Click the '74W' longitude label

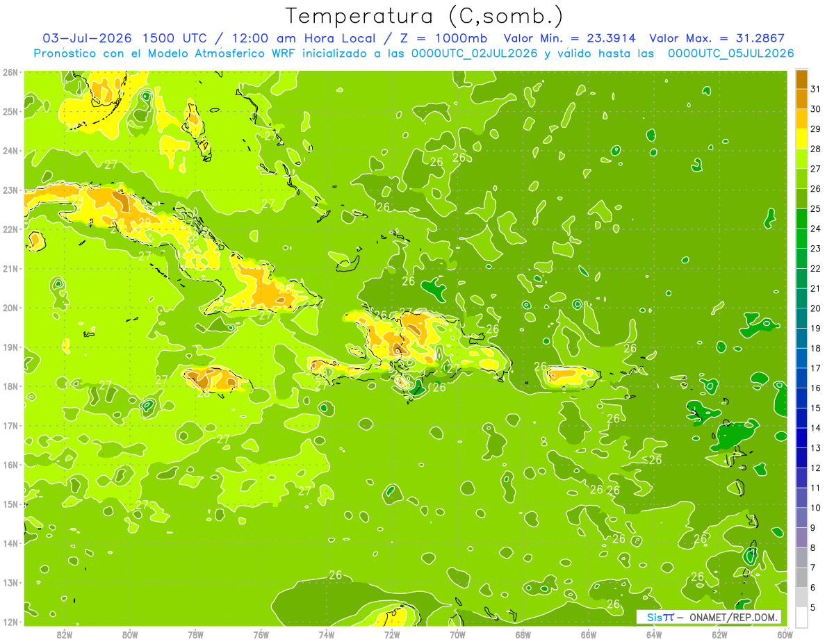click(327, 634)
